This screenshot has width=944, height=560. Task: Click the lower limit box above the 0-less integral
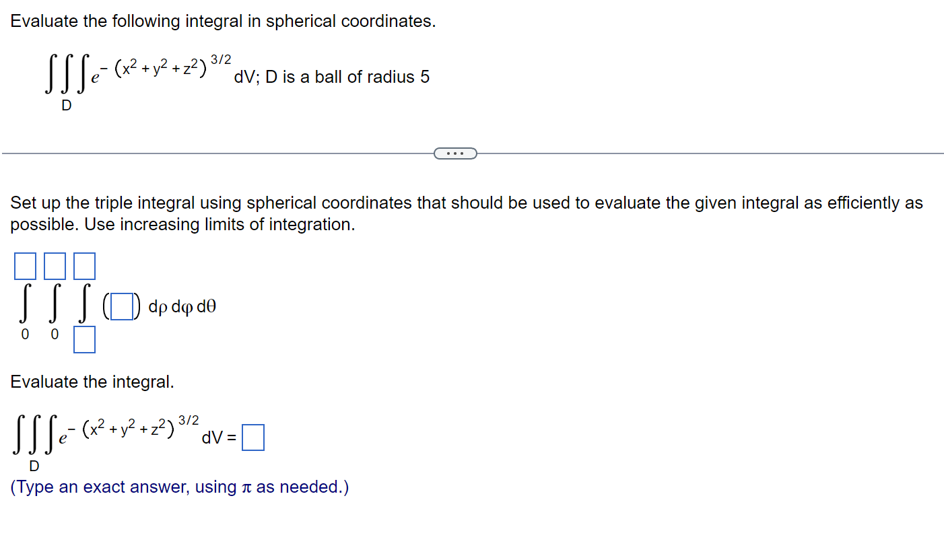pyautogui.click(x=84, y=340)
